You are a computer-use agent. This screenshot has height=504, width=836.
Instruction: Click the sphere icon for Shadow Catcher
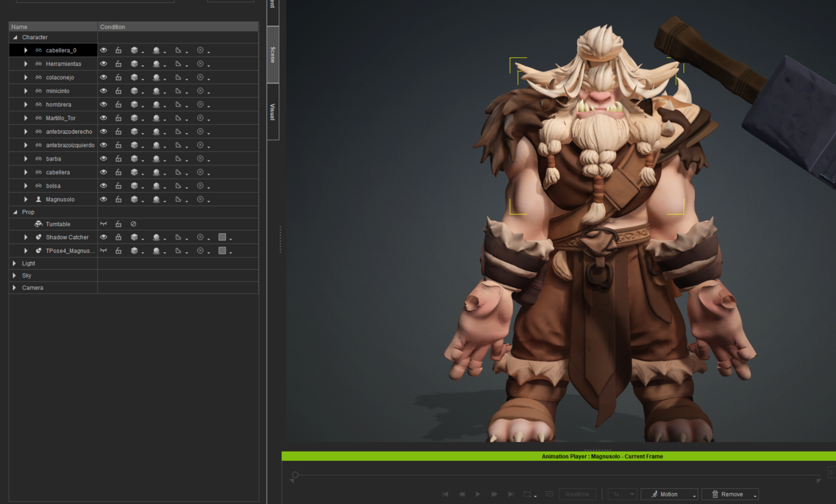pos(156,237)
